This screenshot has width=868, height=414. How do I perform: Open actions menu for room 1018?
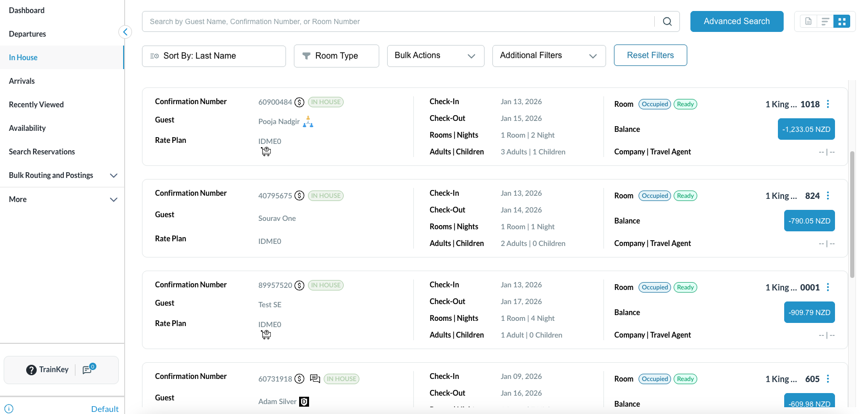coord(828,104)
